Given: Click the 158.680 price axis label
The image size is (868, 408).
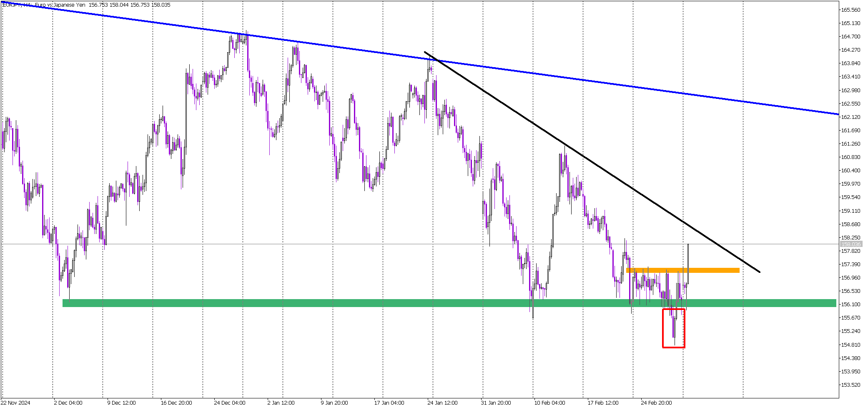Looking at the screenshot, I should coord(850,224).
